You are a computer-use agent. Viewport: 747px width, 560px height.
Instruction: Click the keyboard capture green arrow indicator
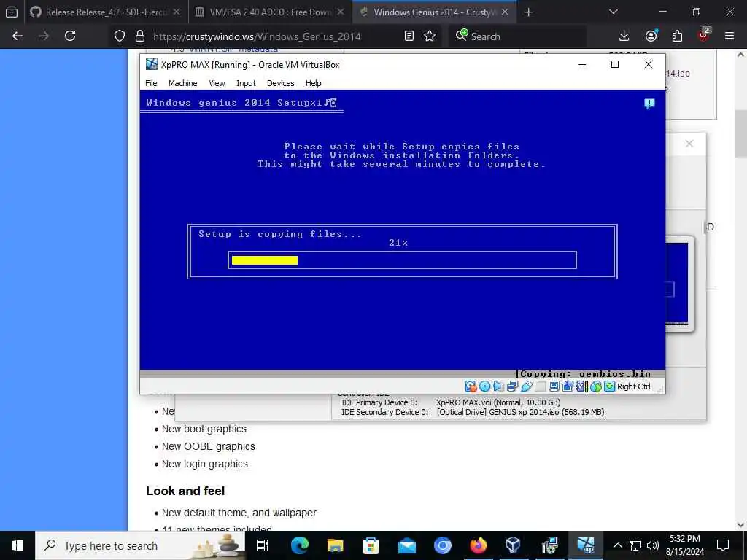click(x=610, y=386)
